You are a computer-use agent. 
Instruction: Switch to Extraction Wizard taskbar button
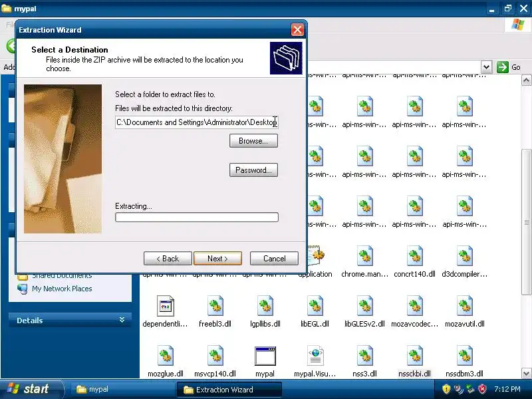229,390
